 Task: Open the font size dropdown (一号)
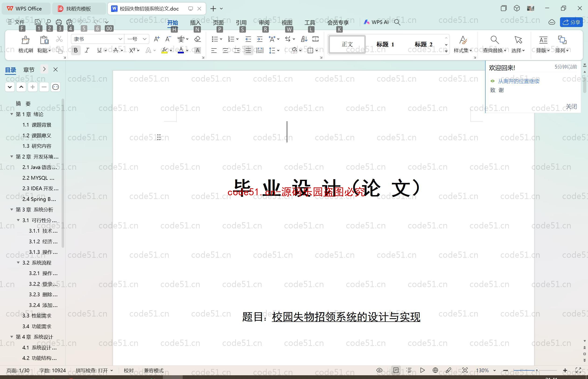coord(145,39)
